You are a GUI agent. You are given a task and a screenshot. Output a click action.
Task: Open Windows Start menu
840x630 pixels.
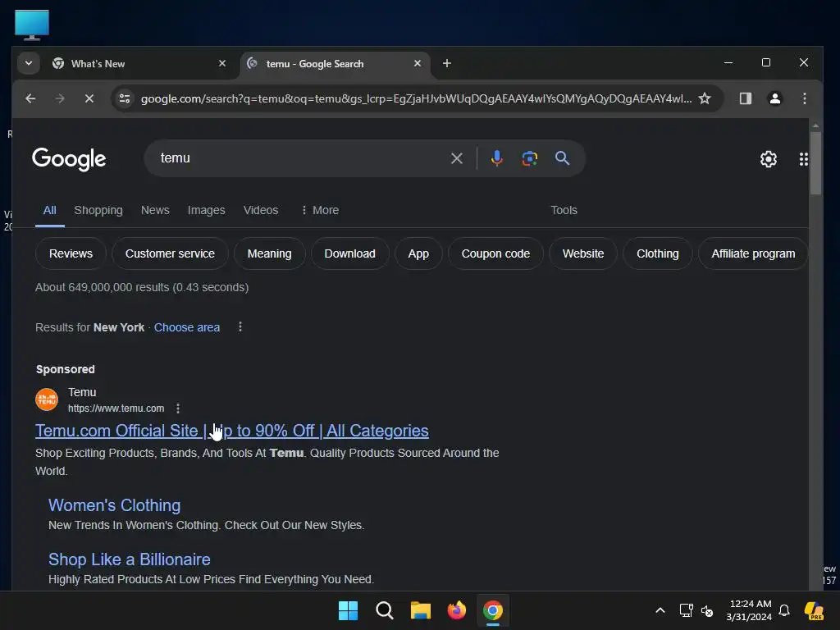(x=348, y=610)
